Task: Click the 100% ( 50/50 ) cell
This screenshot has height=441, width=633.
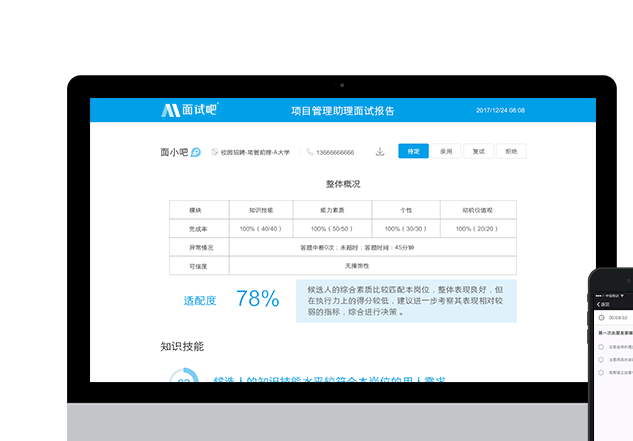Action: coord(332,229)
